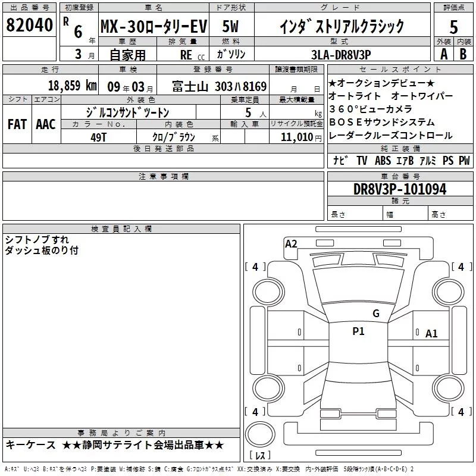Click the mileage 18,859 km
Viewport: 476px width, 476px height.
[x=73, y=86]
